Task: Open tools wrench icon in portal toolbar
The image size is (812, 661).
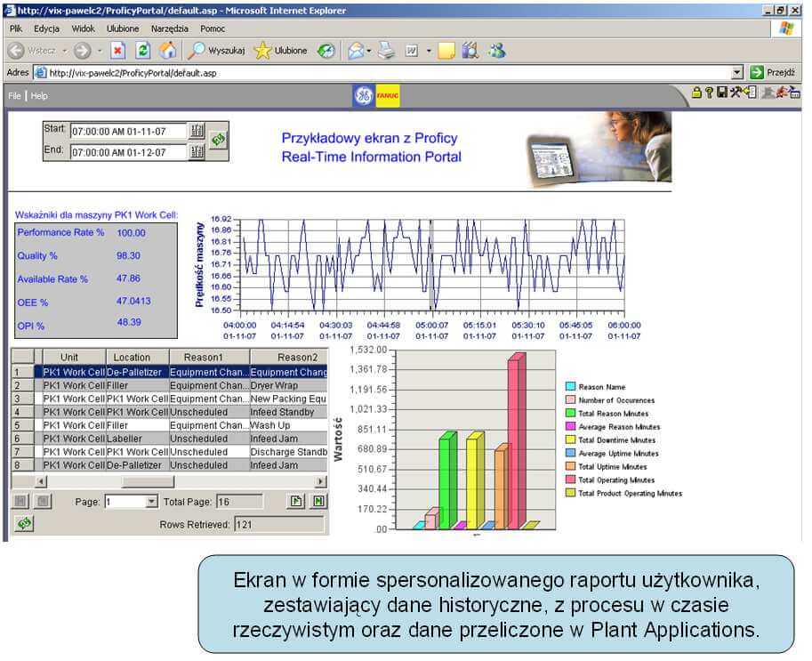Action: [x=736, y=93]
